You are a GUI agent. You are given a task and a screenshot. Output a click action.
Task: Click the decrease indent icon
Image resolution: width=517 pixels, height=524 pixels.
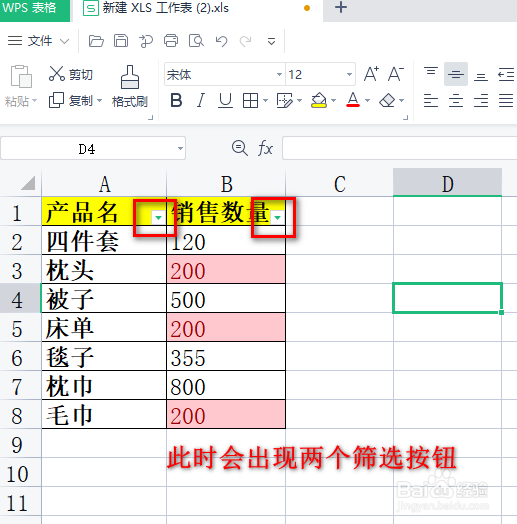pyautogui.click(x=506, y=74)
